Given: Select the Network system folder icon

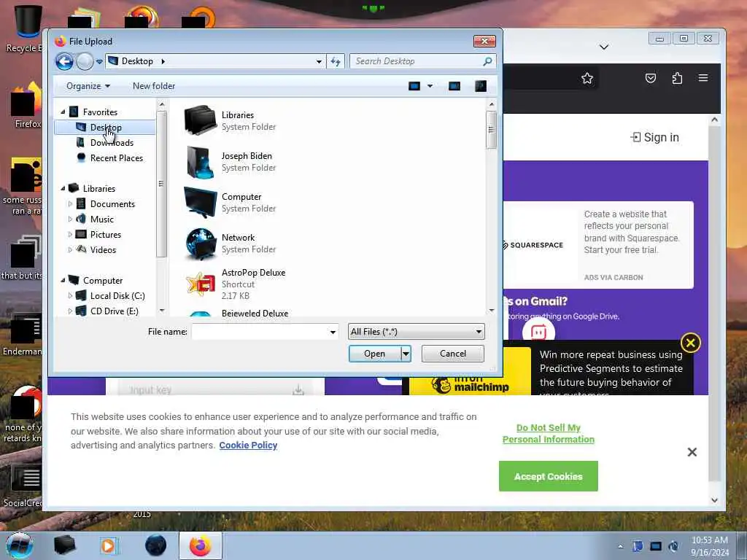Looking at the screenshot, I should 201,244.
